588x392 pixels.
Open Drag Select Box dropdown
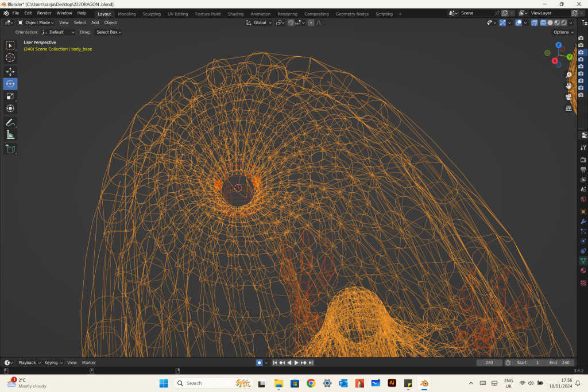[109, 32]
